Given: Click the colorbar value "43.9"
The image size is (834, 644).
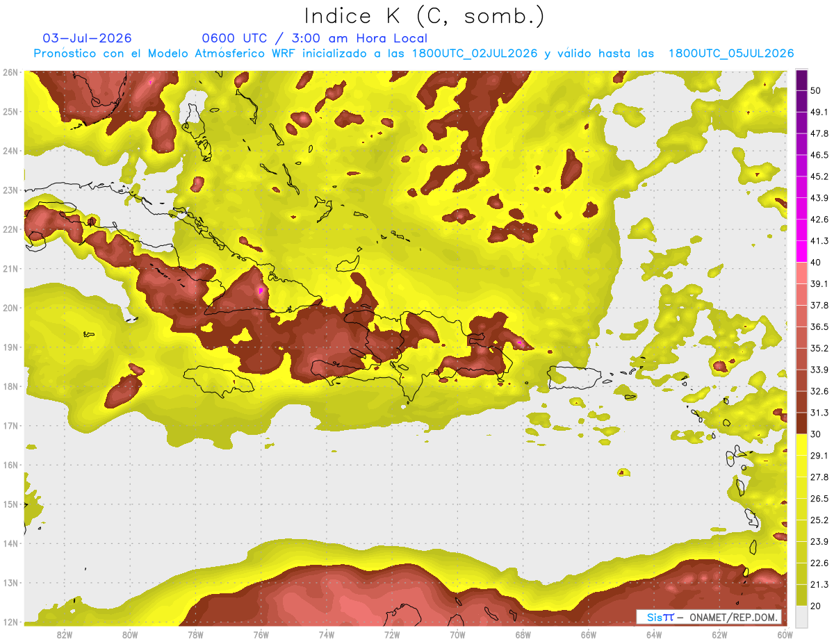Looking at the screenshot, I should (820, 198).
